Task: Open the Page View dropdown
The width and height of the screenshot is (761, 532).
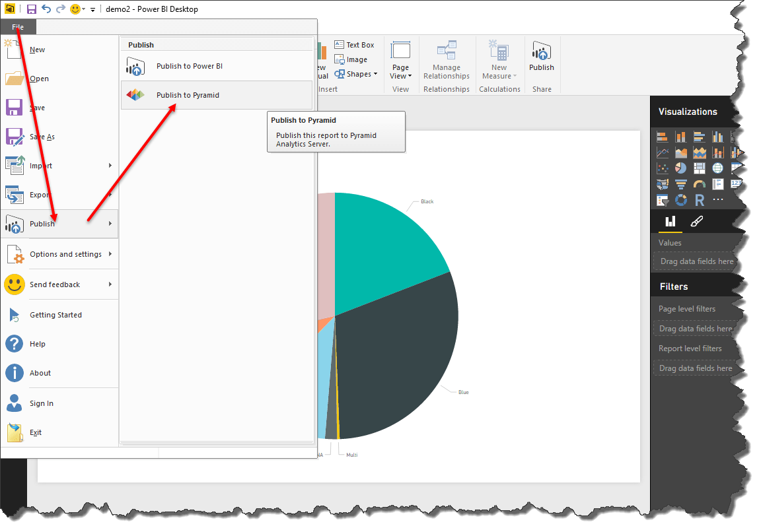Action: 400,71
